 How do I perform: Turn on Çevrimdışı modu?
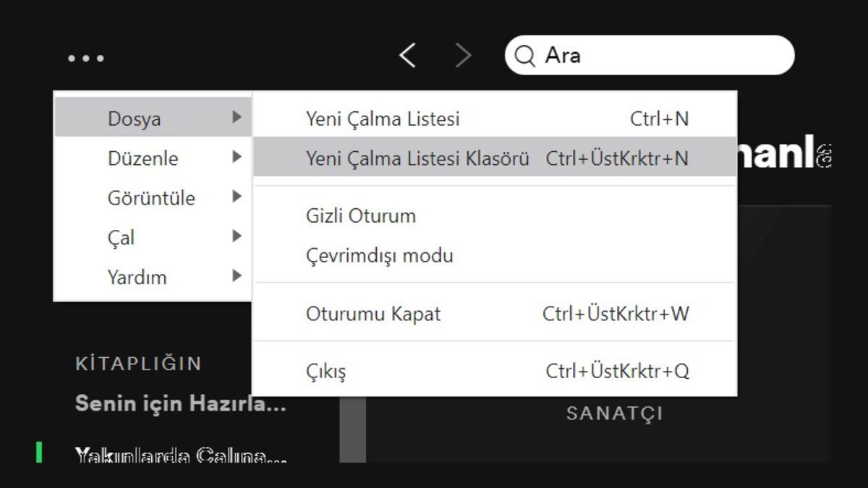tap(378, 255)
